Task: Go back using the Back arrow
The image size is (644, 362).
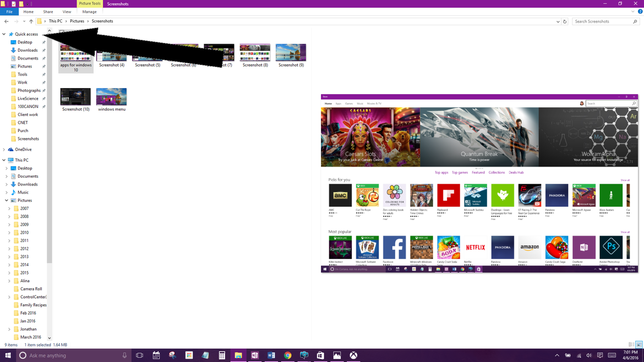Action: [7, 21]
